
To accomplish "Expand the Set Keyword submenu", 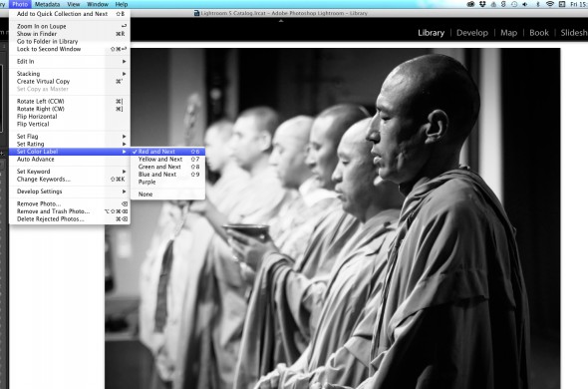I will click(x=70, y=172).
